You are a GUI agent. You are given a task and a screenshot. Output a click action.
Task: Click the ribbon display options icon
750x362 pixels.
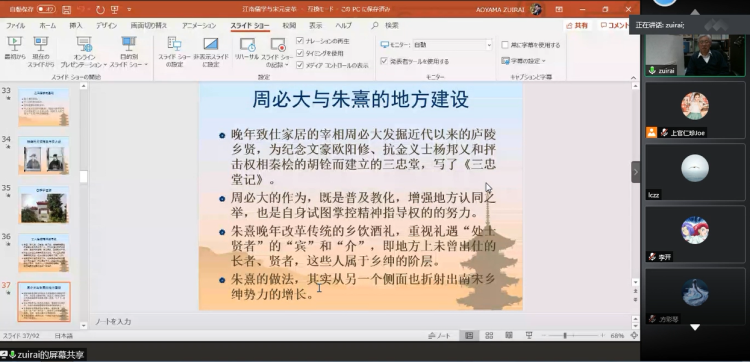pyautogui.click(x=559, y=9)
